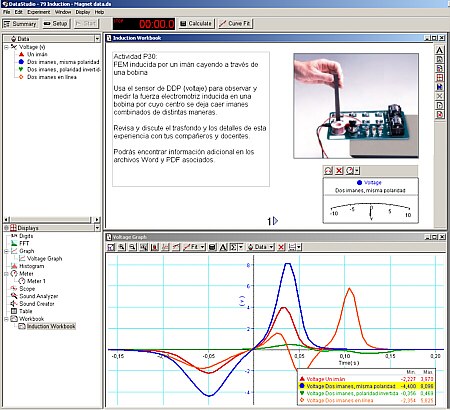Click the Data panel horizontal scrollbar
Viewport: 450px width, 410px height.
pyautogui.click(x=51, y=220)
